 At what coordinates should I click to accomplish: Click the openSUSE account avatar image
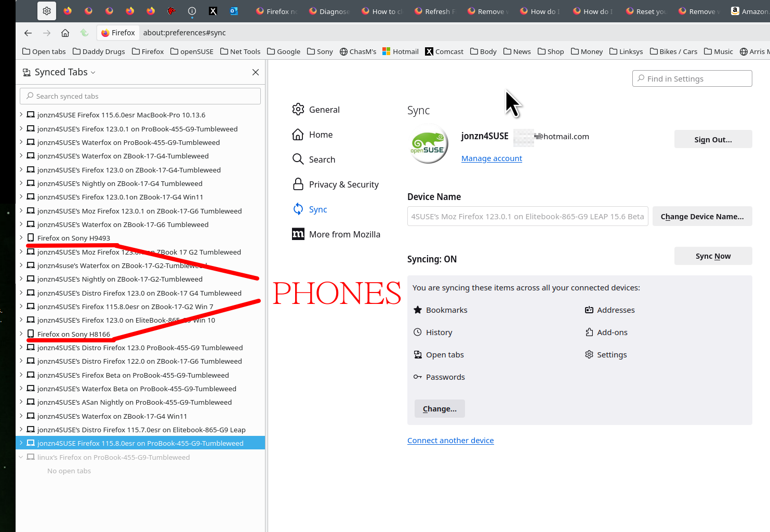click(x=429, y=144)
